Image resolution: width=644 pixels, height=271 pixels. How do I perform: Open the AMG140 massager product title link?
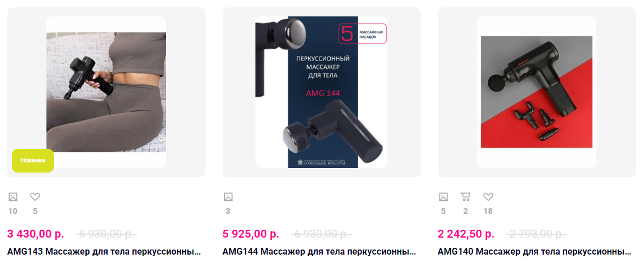535,251
